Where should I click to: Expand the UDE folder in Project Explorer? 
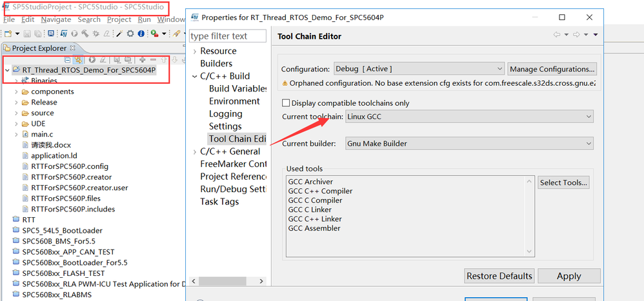[16, 124]
